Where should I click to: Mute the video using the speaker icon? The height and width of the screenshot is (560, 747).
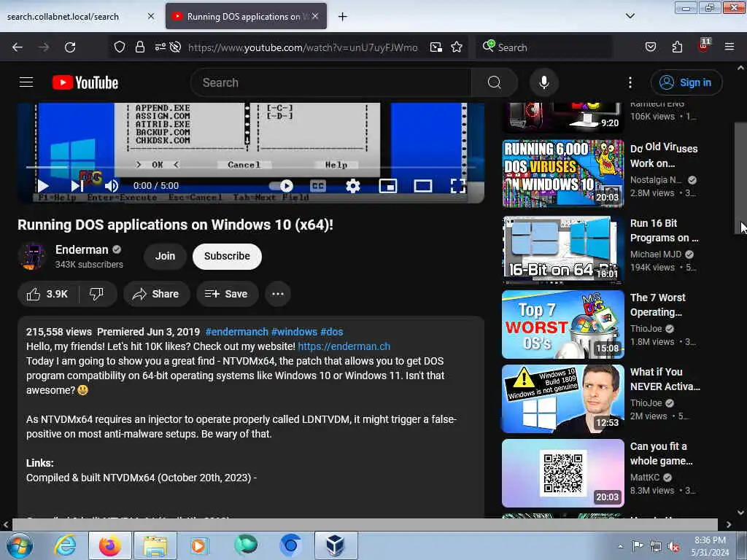111,186
